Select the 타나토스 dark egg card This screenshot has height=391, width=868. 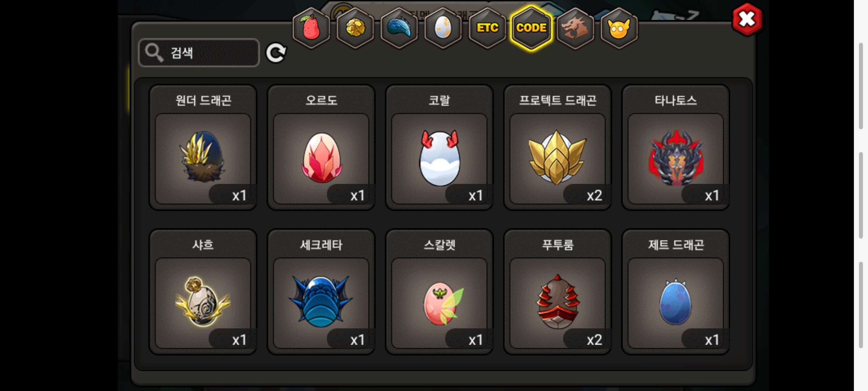click(x=676, y=147)
